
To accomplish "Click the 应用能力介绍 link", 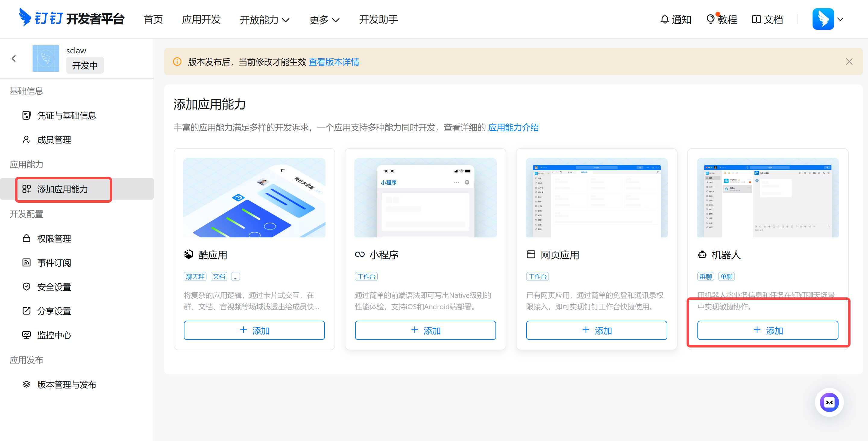I will [513, 128].
